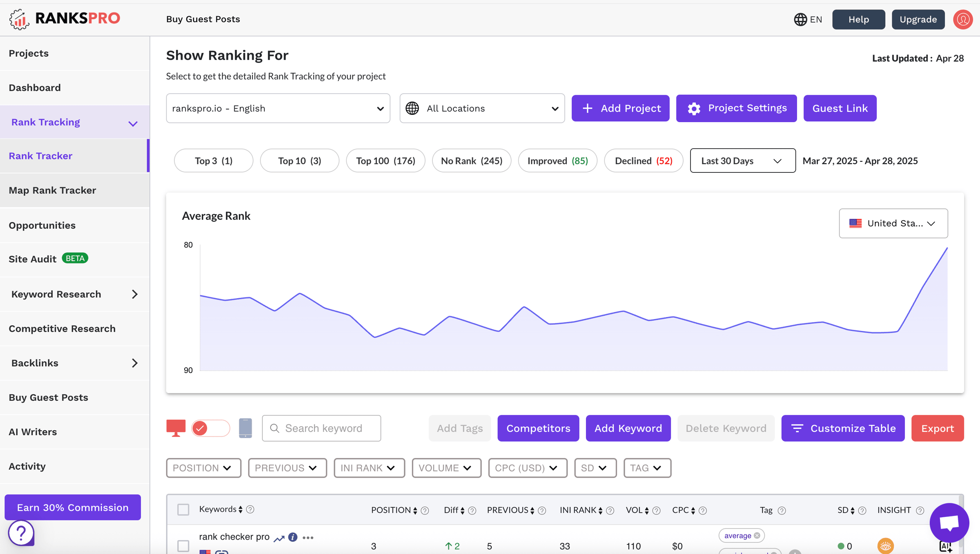The height and width of the screenshot is (554, 980).
Task: Click help icon next to INSIGHT header
Action: tap(920, 510)
